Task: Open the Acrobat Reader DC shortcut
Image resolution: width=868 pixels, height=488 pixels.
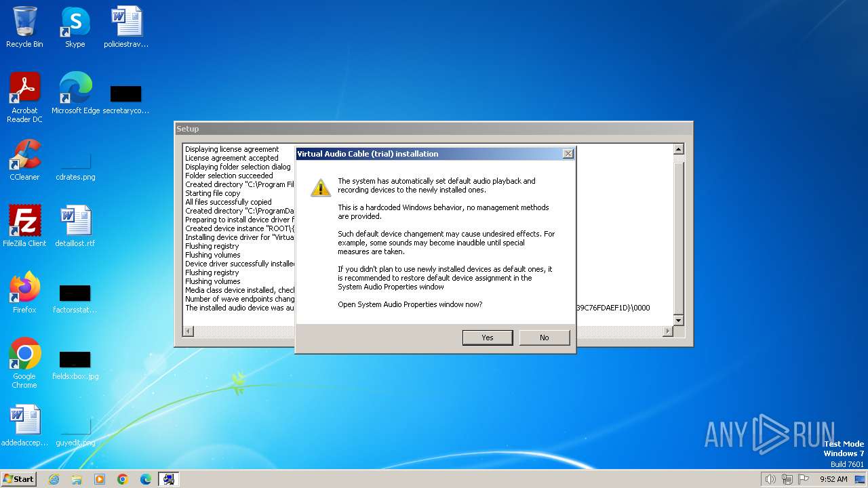Action: 24,98
